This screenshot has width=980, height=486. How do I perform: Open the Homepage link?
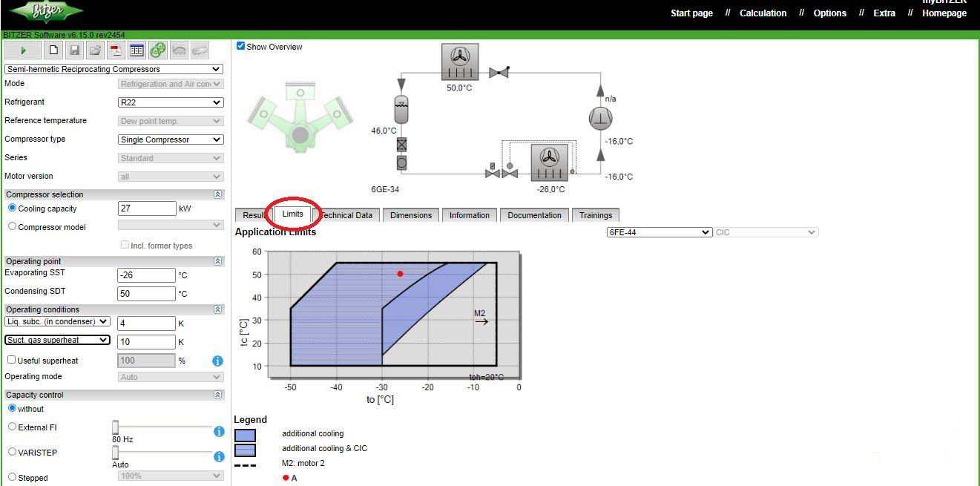pyautogui.click(x=944, y=13)
